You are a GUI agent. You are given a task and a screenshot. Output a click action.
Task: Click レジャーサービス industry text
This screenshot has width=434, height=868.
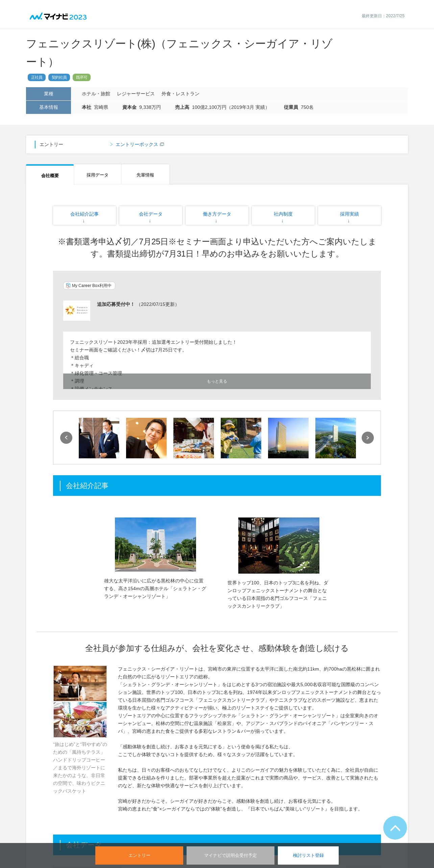point(136,94)
